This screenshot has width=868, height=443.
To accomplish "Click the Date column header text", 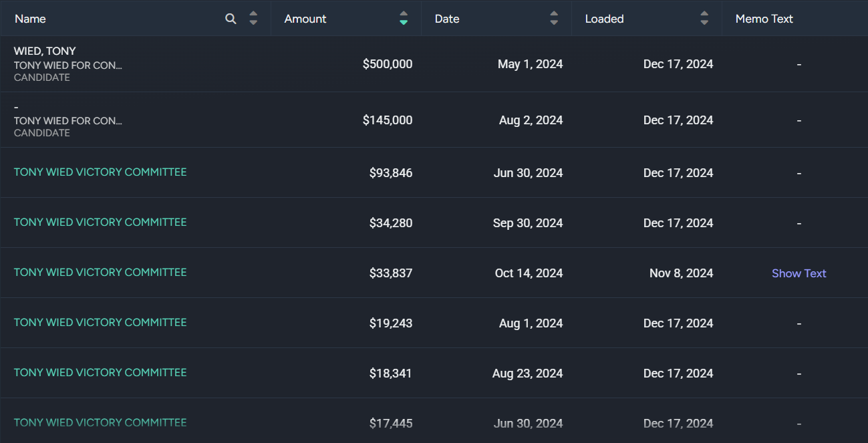I will coord(447,19).
